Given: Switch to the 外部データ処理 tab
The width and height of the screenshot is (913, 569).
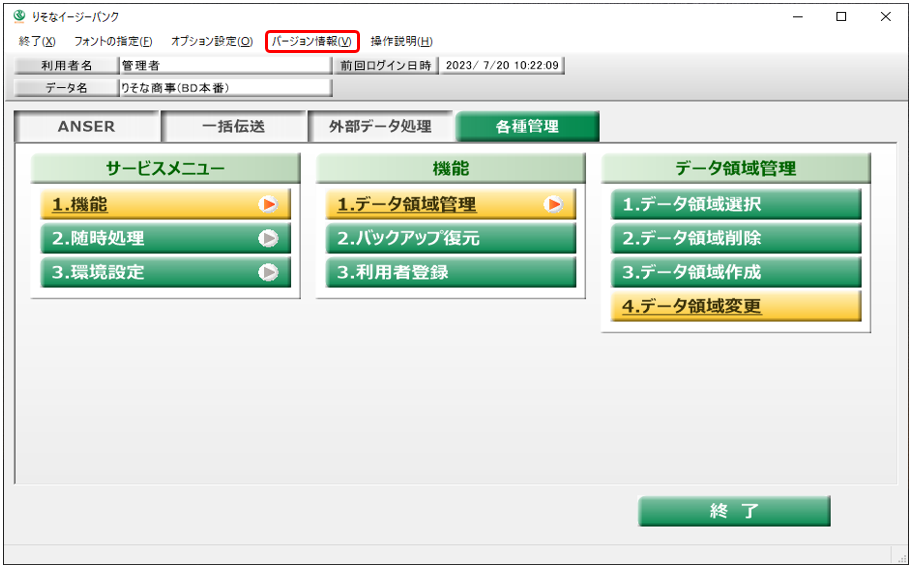Looking at the screenshot, I should (x=380, y=126).
